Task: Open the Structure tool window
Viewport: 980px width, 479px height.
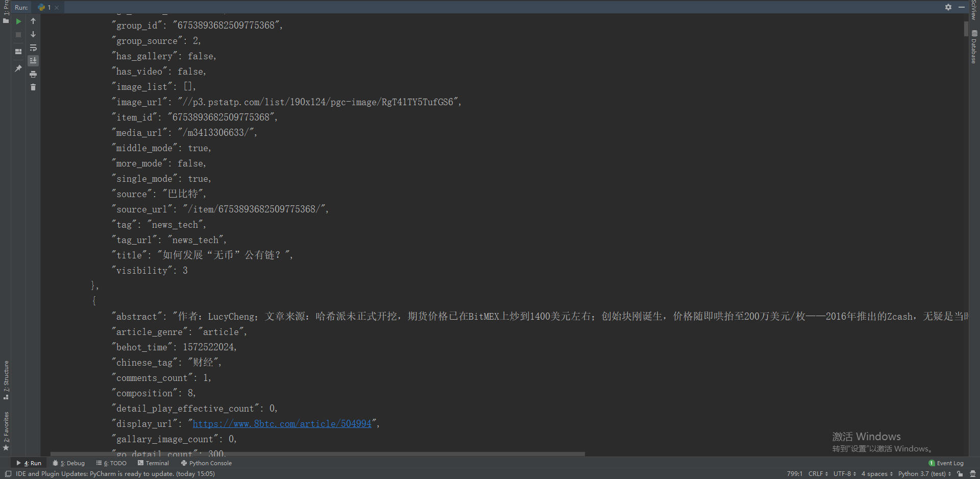Action: [6, 380]
